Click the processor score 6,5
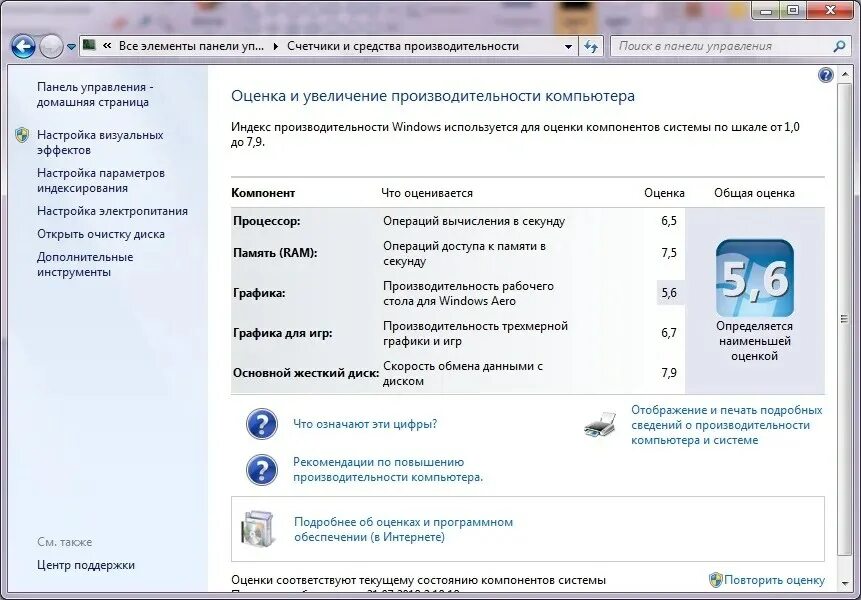This screenshot has width=861, height=600. [669, 221]
